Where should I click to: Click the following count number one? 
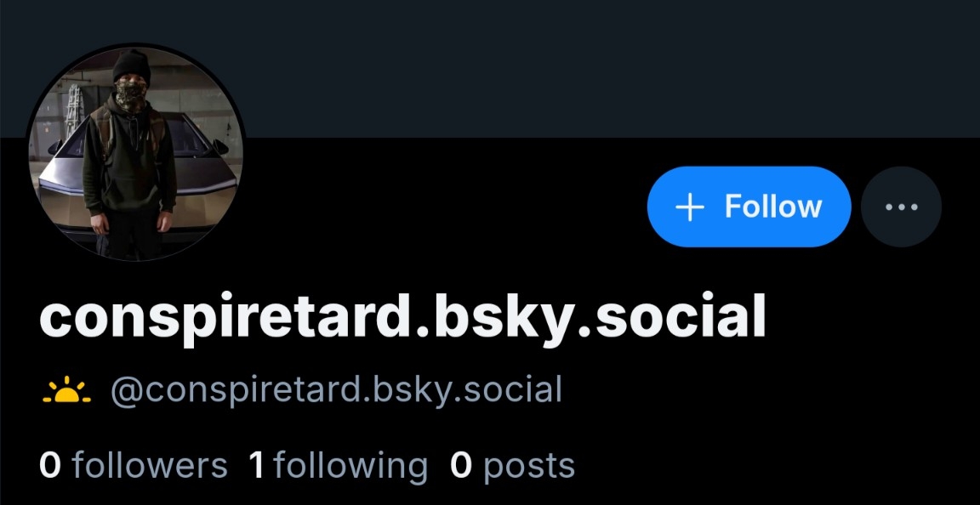(257, 466)
